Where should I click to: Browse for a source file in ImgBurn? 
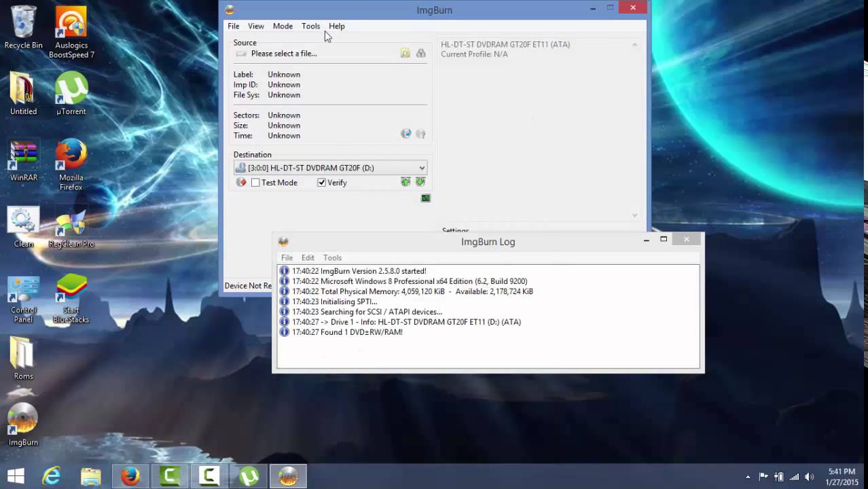[405, 53]
